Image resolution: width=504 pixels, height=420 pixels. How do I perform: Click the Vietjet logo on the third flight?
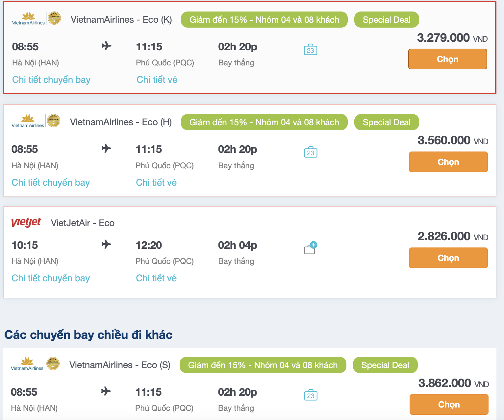[x=26, y=222]
